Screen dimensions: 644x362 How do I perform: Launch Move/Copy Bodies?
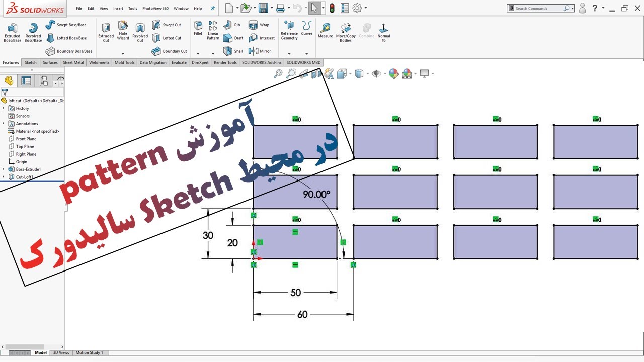[346, 32]
